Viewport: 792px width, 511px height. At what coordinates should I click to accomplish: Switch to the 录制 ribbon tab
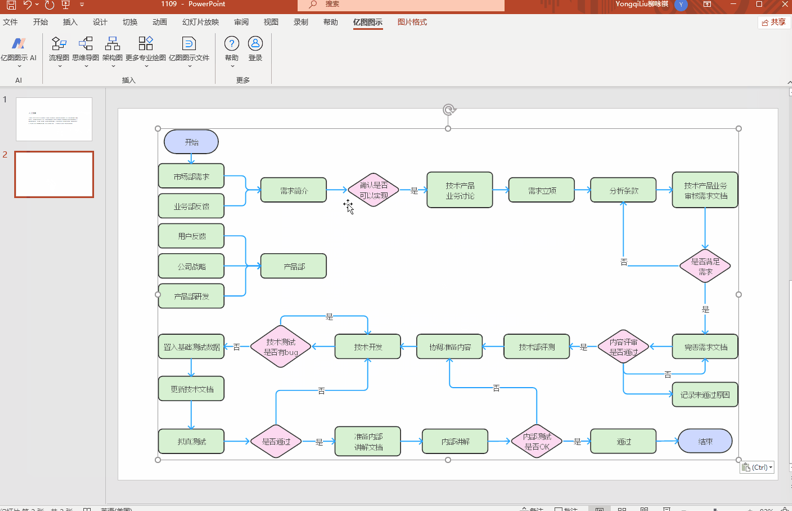tap(301, 22)
